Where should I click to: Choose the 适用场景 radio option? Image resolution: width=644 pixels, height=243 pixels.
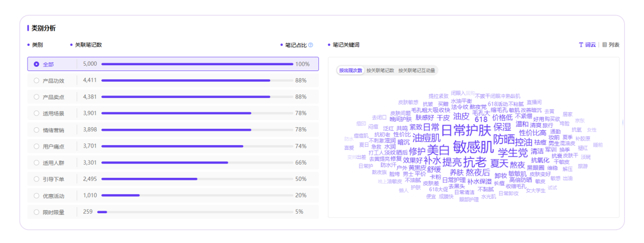(36, 113)
